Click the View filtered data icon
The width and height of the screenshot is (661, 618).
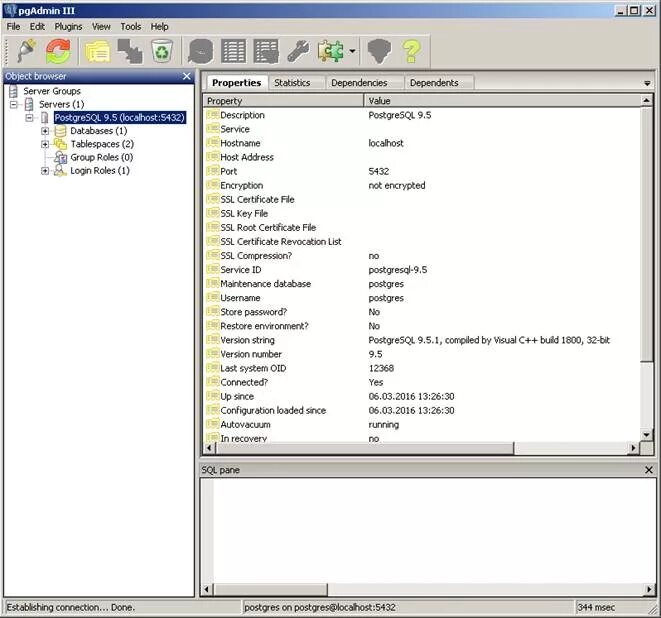266,51
